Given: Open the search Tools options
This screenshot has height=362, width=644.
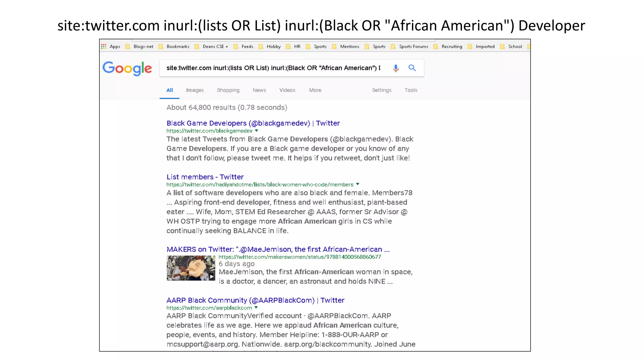Looking at the screenshot, I should tap(411, 90).
